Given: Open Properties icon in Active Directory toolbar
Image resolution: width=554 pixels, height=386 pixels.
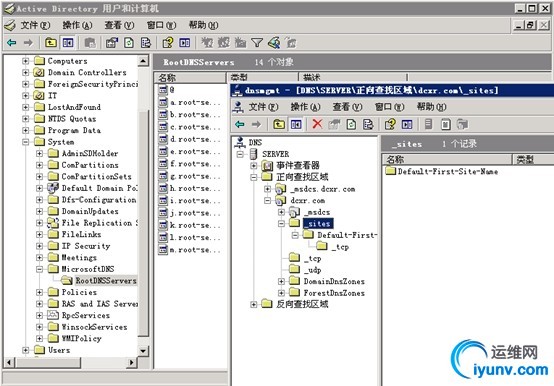Looking at the screenshot, I should pyautogui.click(x=112, y=43).
